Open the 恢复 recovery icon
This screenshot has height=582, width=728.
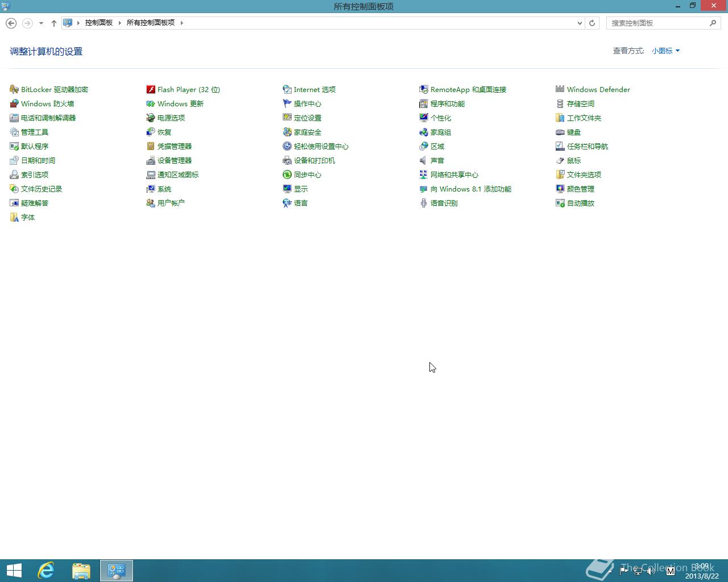[x=151, y=132]
